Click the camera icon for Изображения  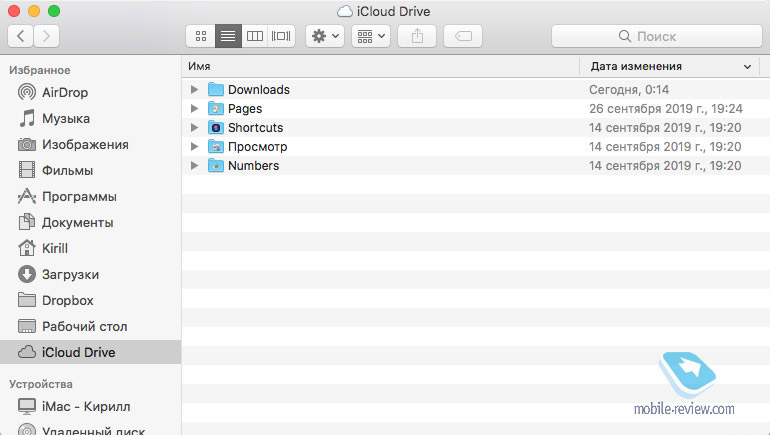point(27,144)
